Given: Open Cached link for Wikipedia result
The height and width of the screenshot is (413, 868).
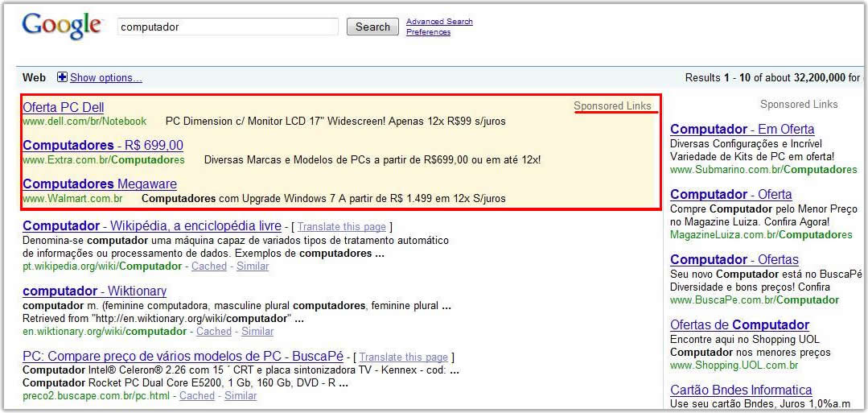Looking at the screenshot, I should [x=209, y=266].
